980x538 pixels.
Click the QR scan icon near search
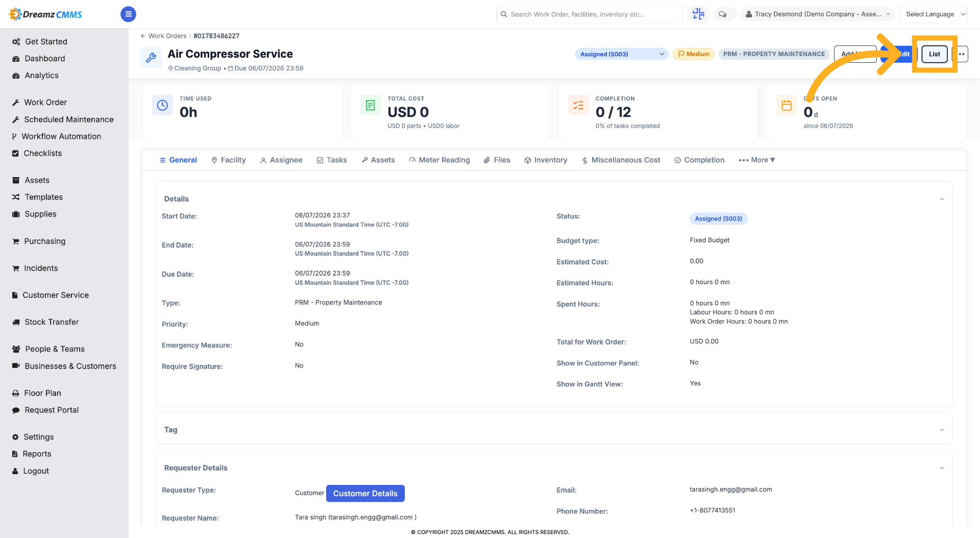click(x=698, y=14)
